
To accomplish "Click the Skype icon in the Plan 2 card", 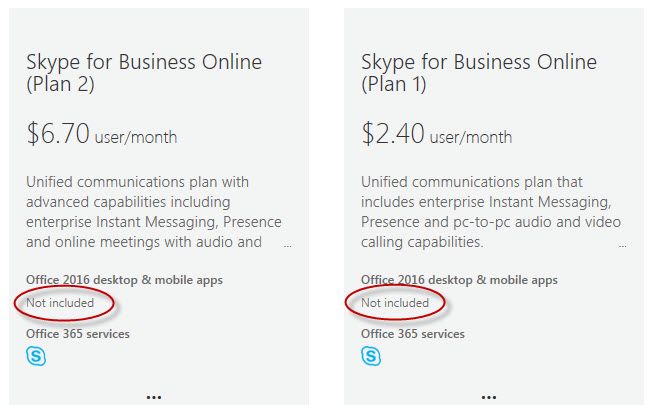I will click(36, 356).
